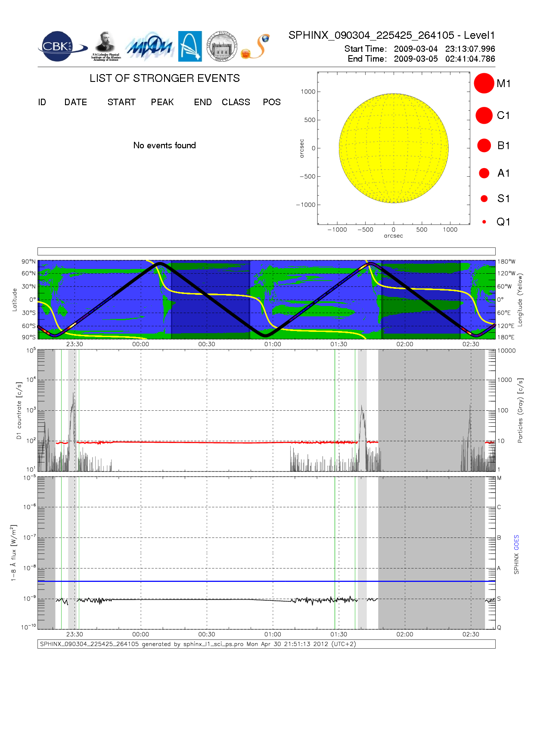This screenshot has width=534, height=756.
Task: Click the A1 red legend circle
Action: pos(484,173)
